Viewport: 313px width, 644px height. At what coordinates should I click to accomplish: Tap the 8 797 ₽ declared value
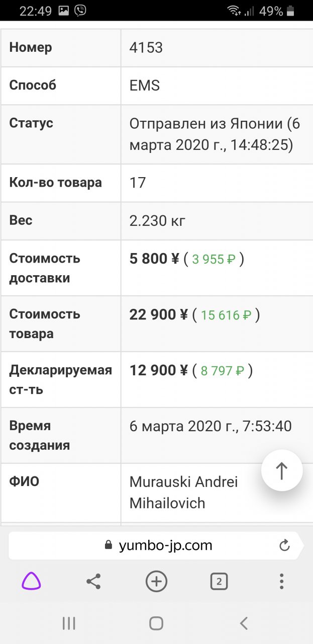(223, 371)
